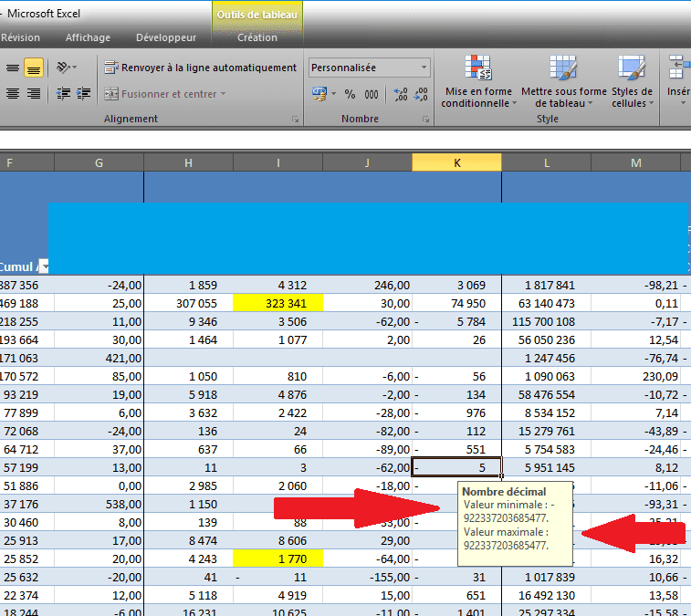Viewport: 691px width, 616px height.
Task: Click the decrease indent icon
Action: pos(62,94)
